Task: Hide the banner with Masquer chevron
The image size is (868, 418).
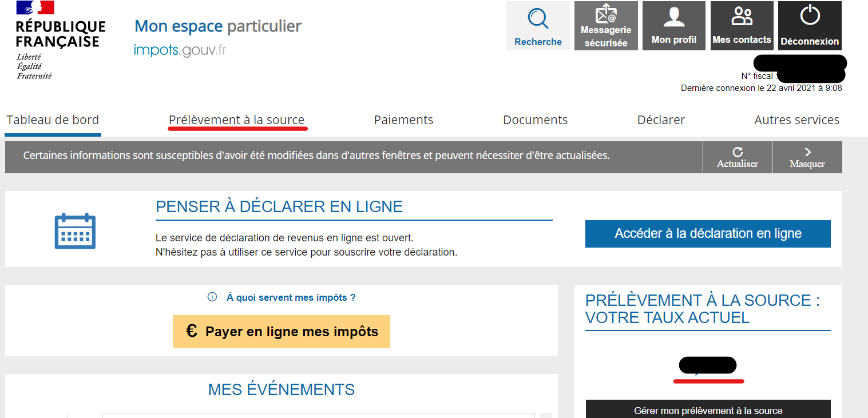Action: point(807,152)
